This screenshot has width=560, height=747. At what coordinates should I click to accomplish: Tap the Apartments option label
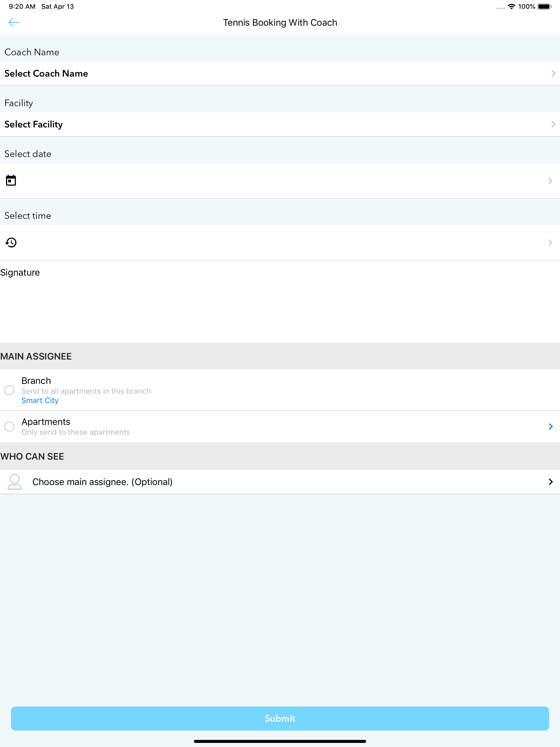[46, 421]
